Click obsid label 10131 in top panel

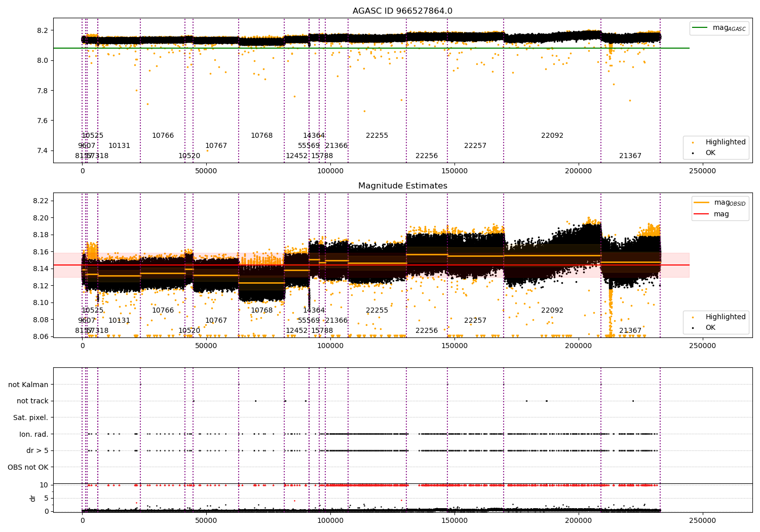tap(119, 146)
